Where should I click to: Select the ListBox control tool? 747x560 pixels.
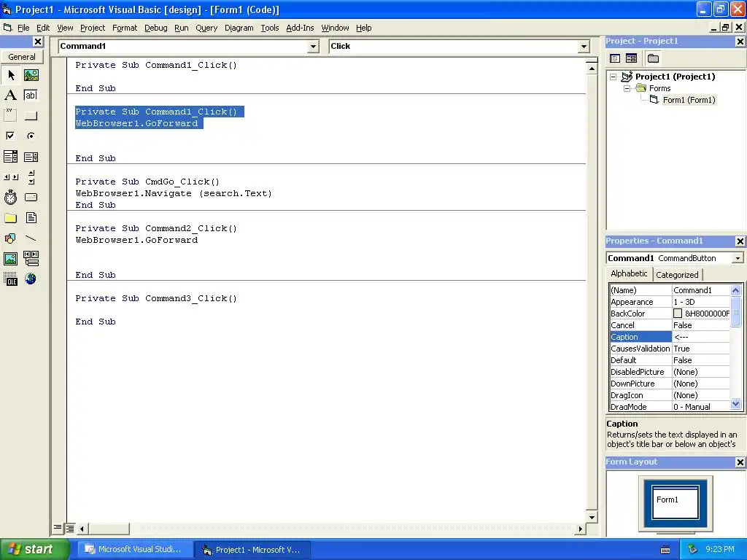tap(31, 157)
